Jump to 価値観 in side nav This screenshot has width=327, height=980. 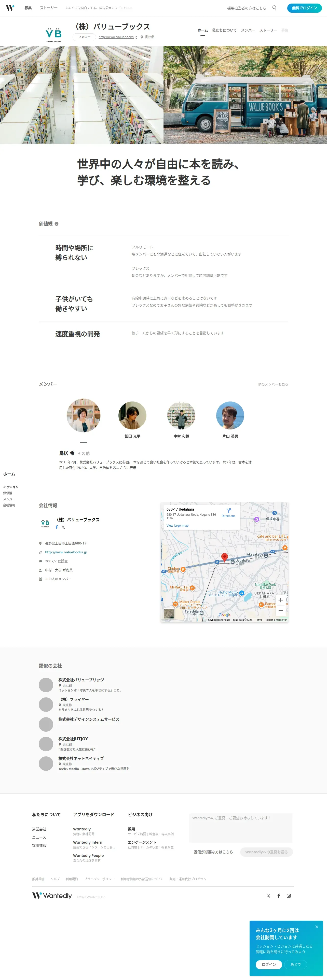(x=8, y=493)
